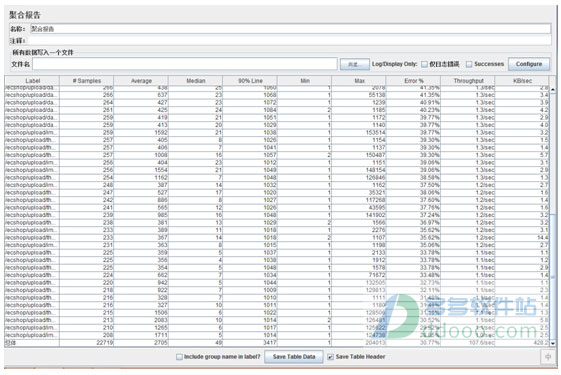Click the 名称 name input field
This screenshot has width=561, height=375.
click(290, 29)
